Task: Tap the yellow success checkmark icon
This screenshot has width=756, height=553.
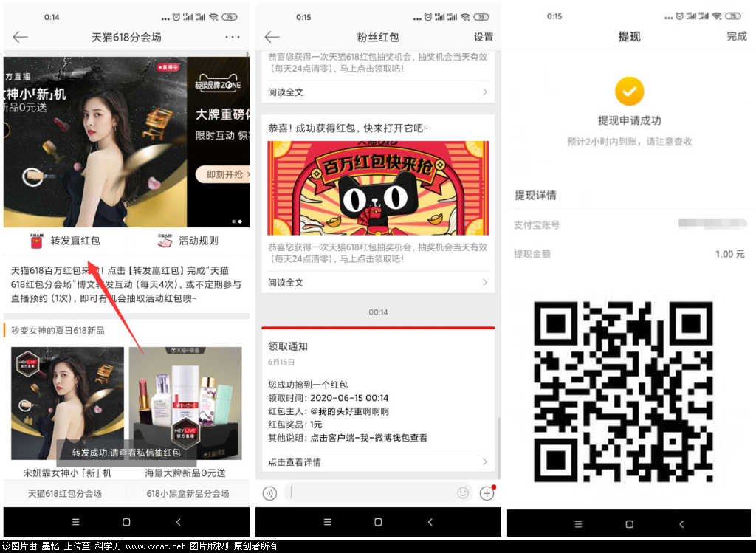Action: [629, 91]
